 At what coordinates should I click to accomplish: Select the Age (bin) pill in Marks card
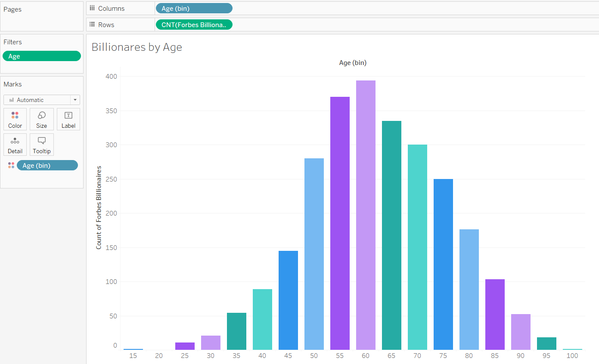pos(47,165)
